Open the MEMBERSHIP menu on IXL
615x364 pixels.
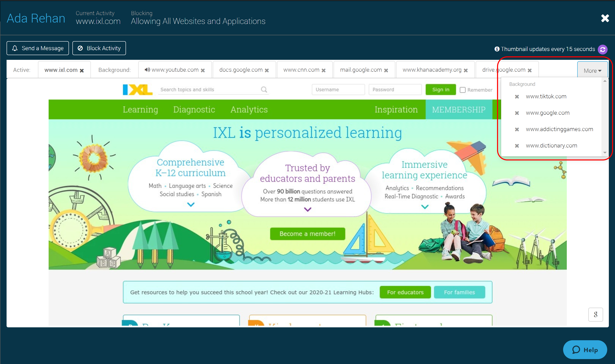point(459,109)
